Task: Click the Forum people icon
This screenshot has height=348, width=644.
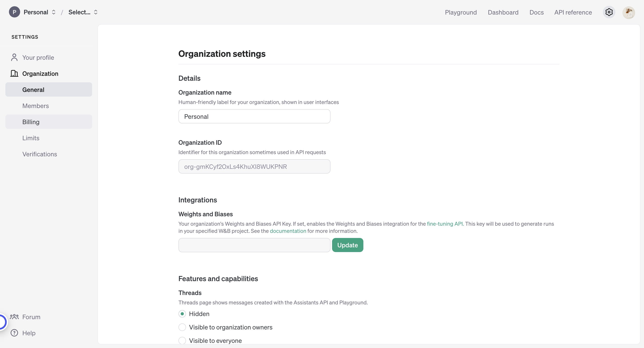Action: (14, 317)
